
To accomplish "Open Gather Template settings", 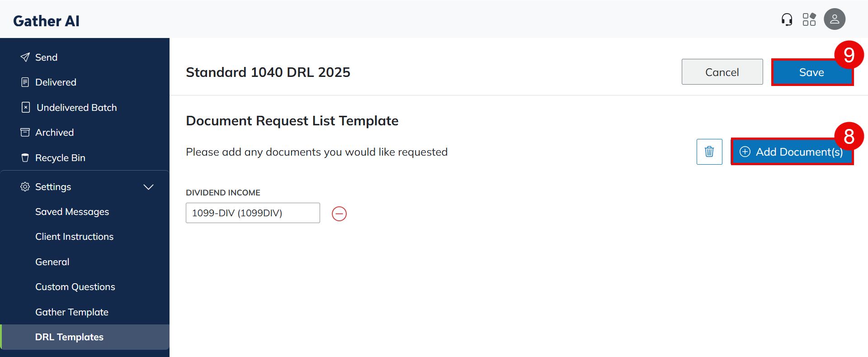I will tap(72, 312).
